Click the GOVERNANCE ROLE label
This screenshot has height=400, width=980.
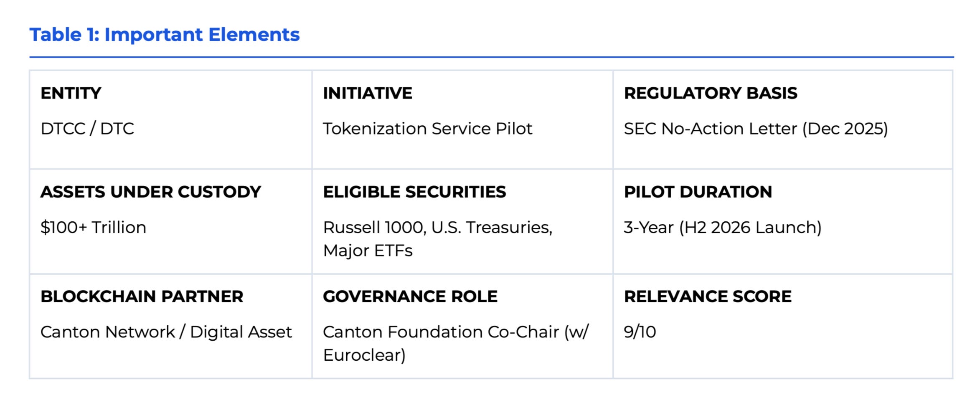tap(410, 296)
